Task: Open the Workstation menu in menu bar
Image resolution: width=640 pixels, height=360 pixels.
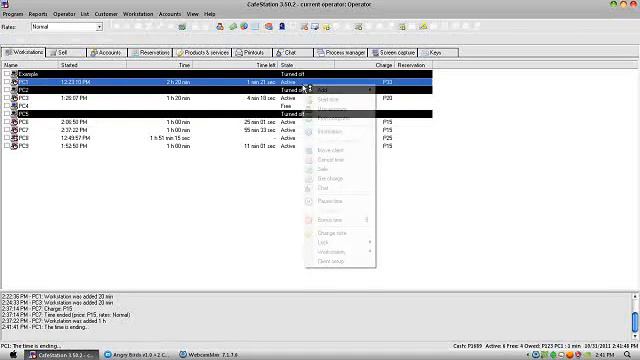Action: tap(138, 14)
